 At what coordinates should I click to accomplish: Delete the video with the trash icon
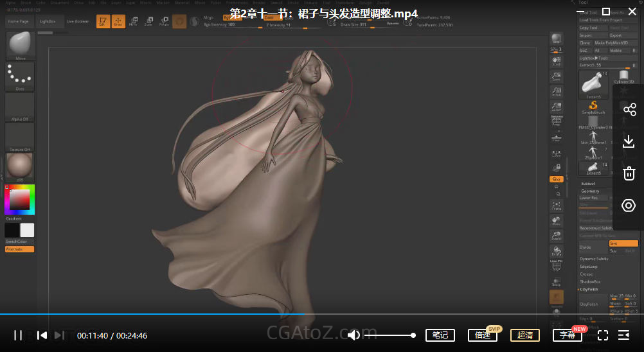(x=629, y=173)
